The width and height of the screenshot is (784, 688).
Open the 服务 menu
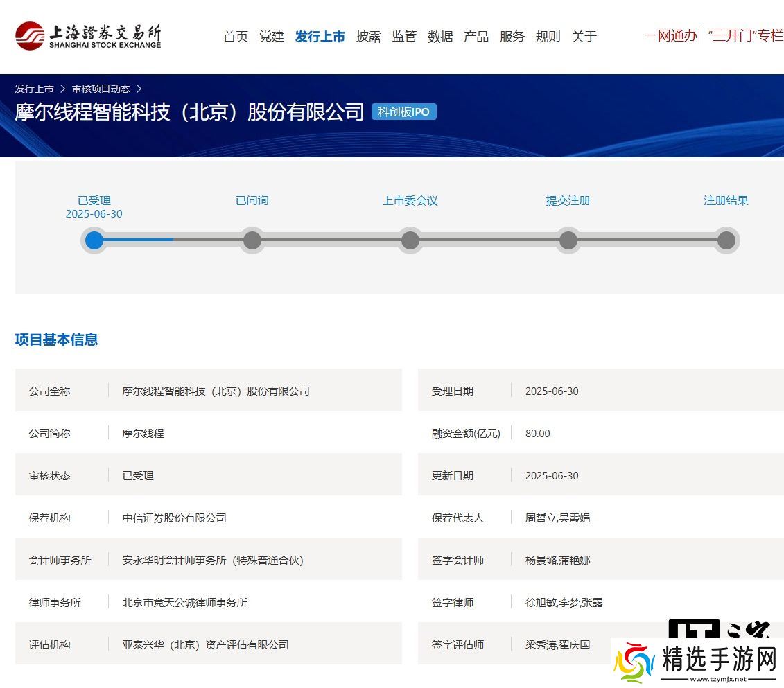pyautogui.click(x=512, y=37)
